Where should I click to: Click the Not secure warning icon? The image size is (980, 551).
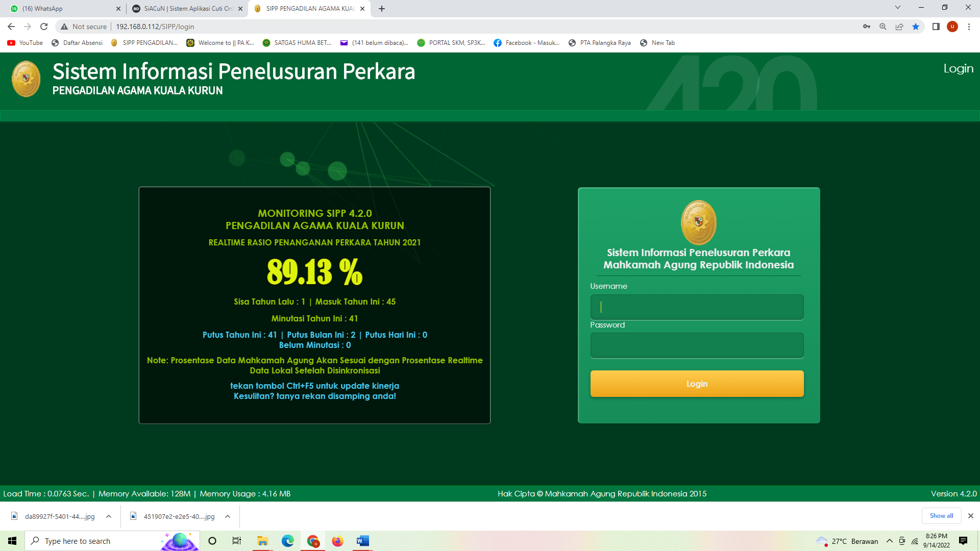point(64,27)
